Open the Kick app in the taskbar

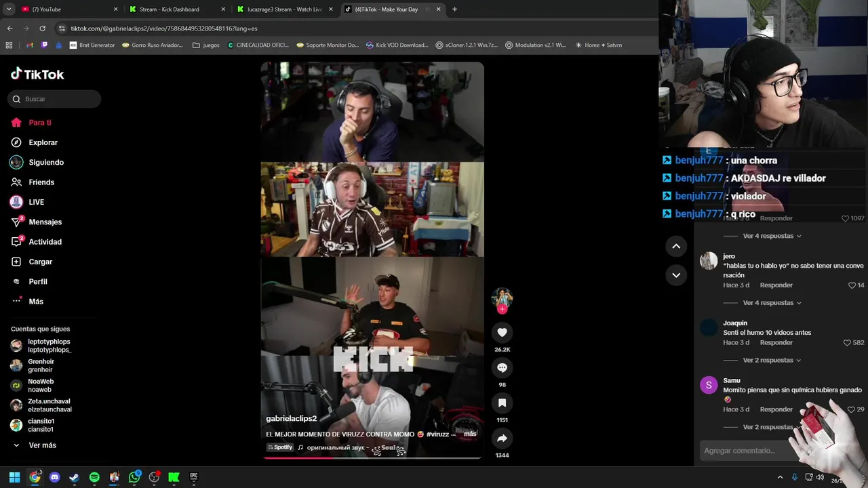click(x=174, y=477)
